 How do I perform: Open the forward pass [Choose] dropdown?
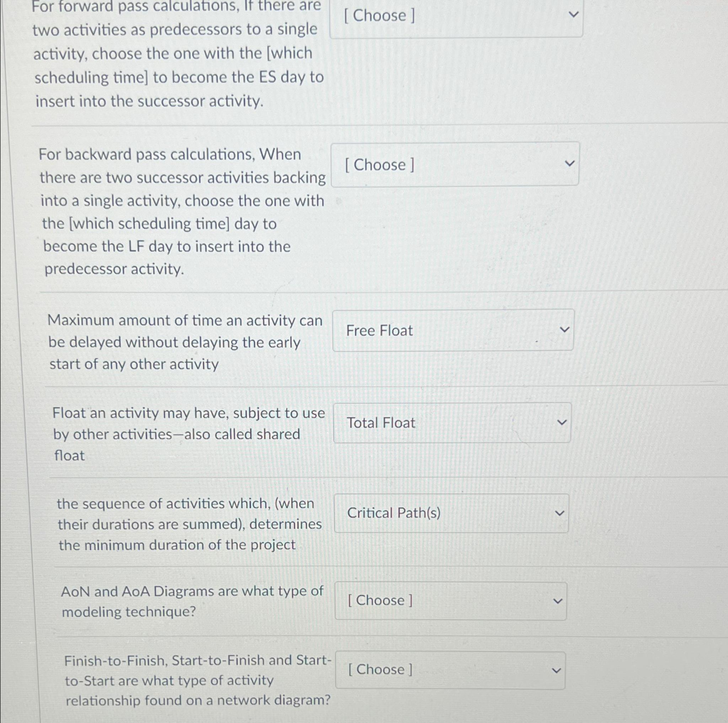click(452, 17)
